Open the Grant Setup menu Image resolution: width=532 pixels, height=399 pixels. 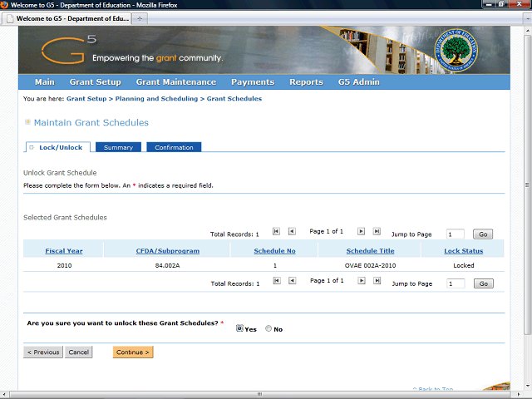pyautogui.click(x=96, y=82)
